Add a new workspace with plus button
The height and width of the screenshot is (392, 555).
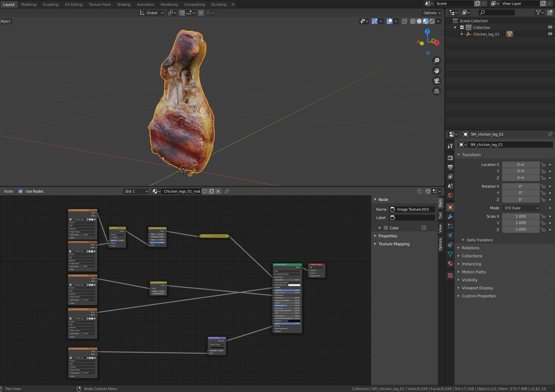click(233, 4)
